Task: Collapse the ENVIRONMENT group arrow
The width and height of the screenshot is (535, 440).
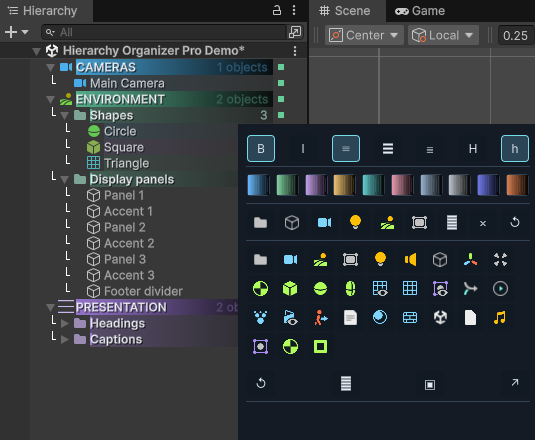Action: (x=50, y=100)
